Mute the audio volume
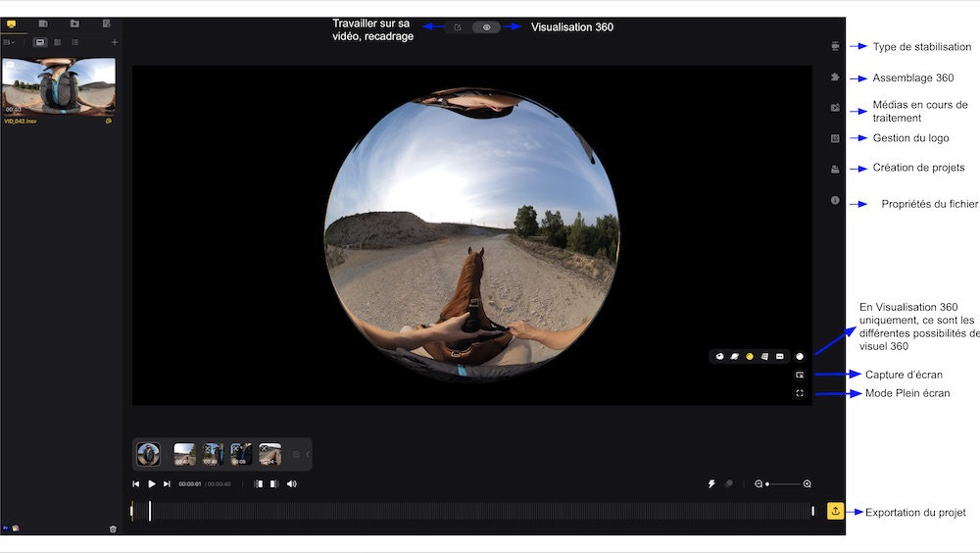This screenshot has height=553, width=980. pyautogui.click(x=292, y=483)
